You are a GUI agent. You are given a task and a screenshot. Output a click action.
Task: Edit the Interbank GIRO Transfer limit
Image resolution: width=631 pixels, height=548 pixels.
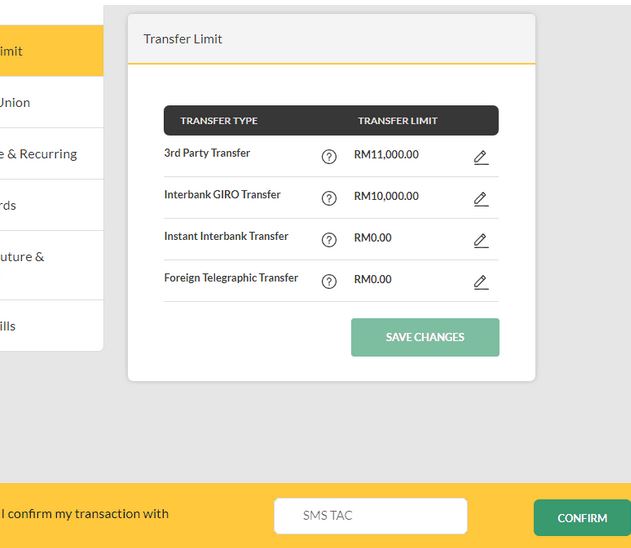point(481,198)
